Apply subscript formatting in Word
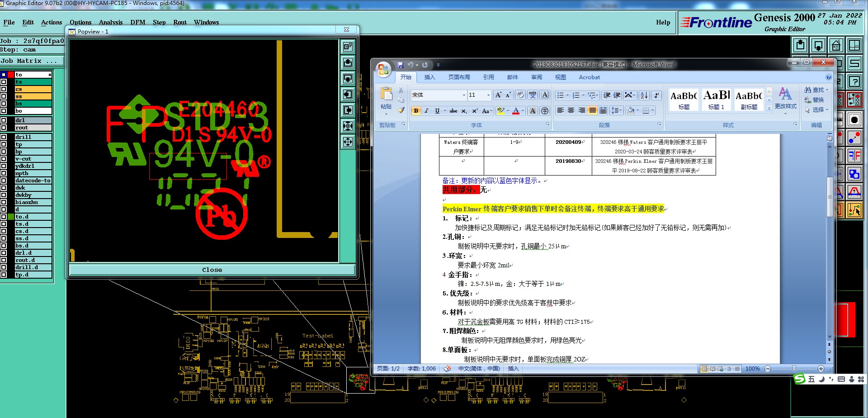The image size is (868, 418). click(x=464, y=111)
